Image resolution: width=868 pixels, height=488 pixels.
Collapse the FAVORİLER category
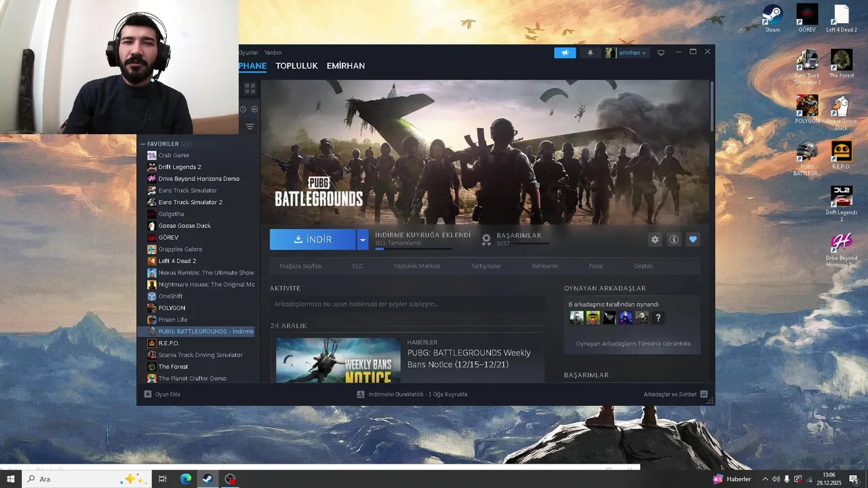point(143,144)
